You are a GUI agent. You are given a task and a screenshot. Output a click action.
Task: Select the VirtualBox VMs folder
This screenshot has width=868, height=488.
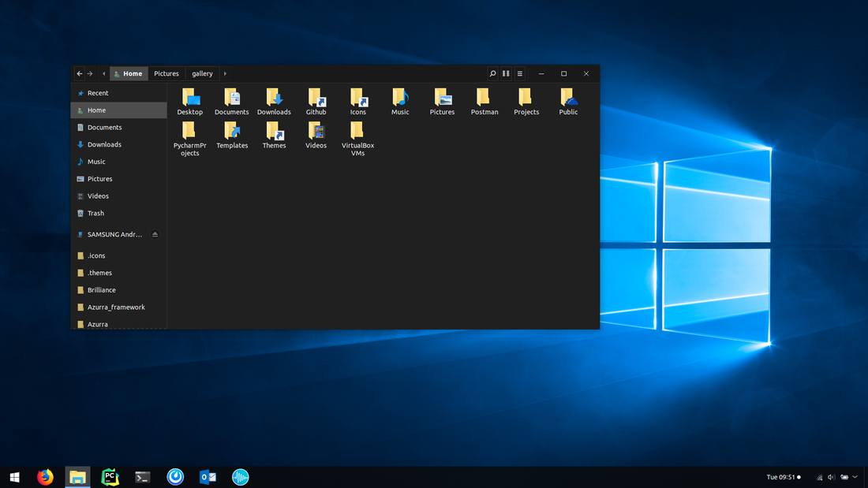click(358, 131)
